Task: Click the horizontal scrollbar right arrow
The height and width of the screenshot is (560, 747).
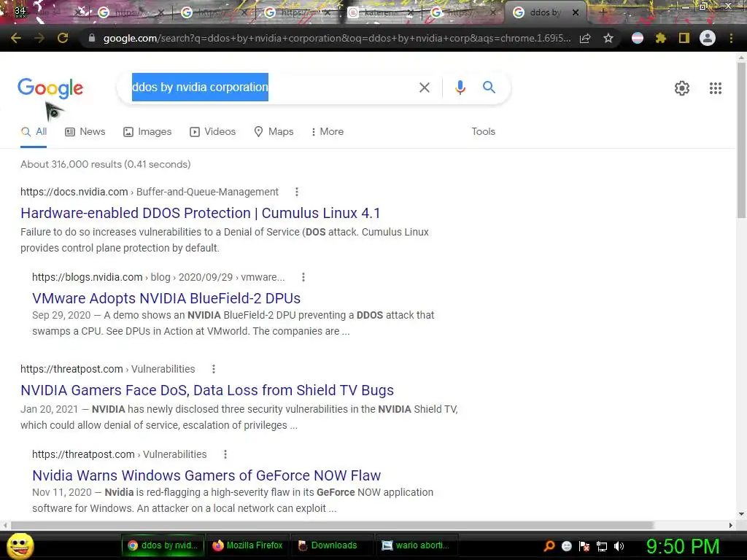Action: coord(731,525)
